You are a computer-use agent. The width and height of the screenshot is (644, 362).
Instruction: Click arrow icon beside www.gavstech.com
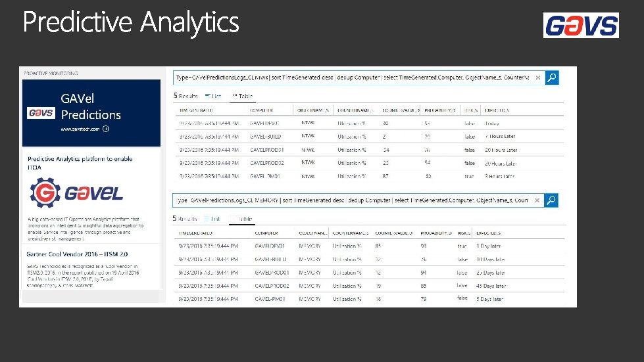pos(106,129)
